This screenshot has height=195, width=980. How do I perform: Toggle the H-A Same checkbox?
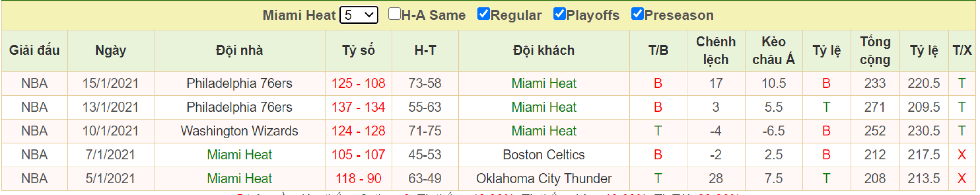coord(395,14)
